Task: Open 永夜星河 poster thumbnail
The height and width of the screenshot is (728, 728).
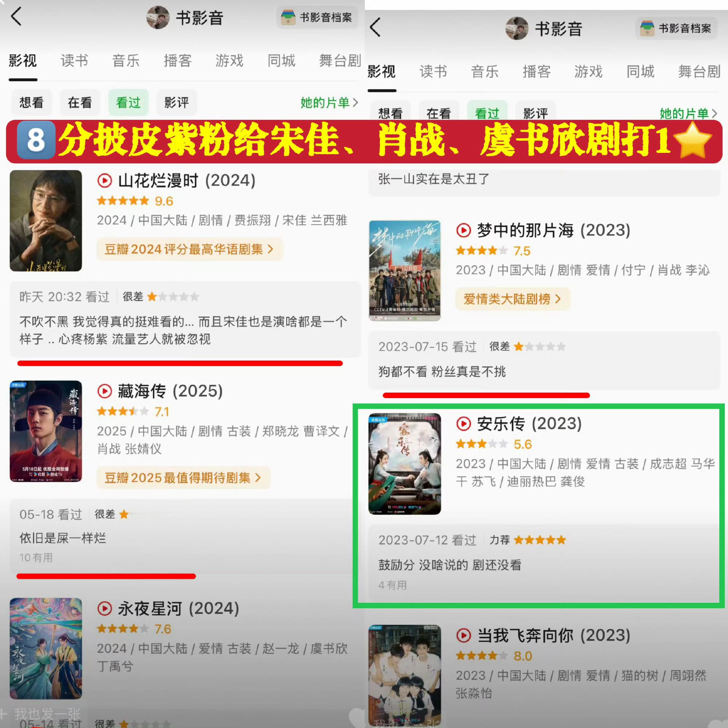Action: coord(46,648)
